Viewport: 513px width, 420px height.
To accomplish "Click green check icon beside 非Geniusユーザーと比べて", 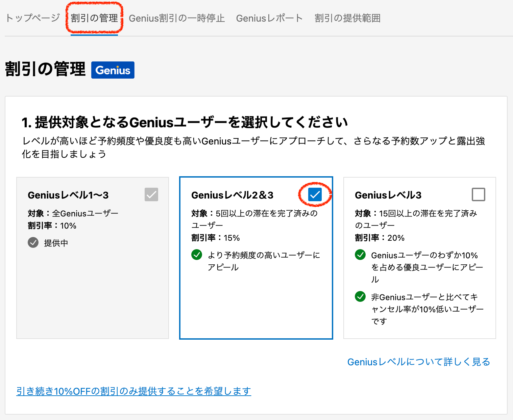I will (360, 296).
